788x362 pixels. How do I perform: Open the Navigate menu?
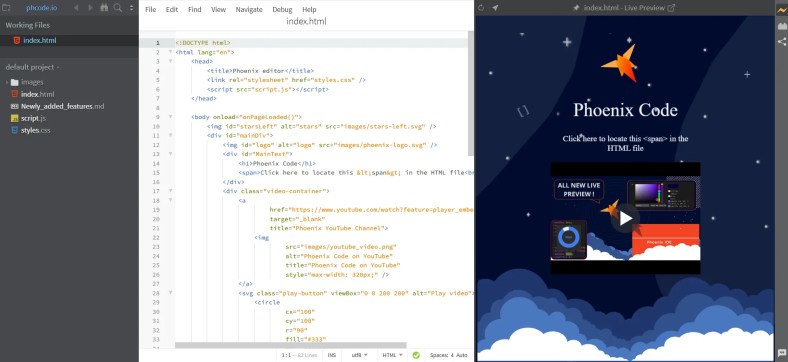tap(249, 10)
